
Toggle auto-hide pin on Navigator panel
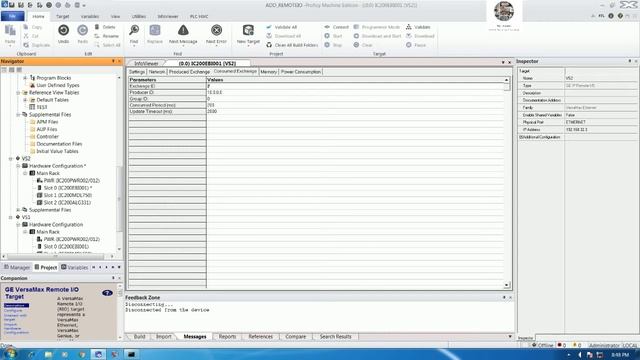click(x=113, y=61)
